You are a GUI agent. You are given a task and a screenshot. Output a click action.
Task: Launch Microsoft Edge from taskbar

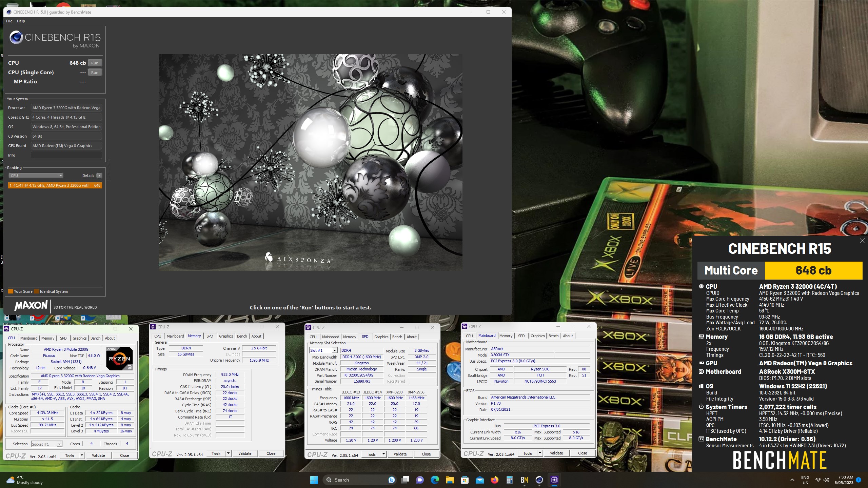click(435, 480)
